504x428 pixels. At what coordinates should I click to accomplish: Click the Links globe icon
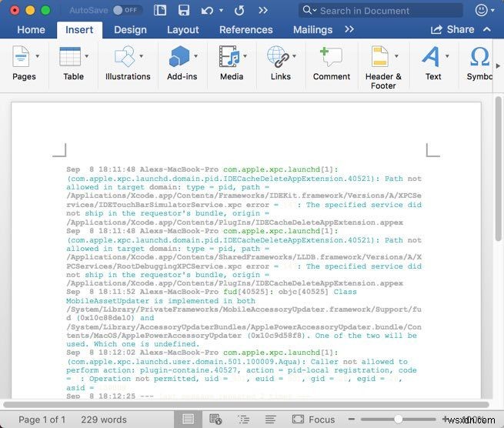point(278,56)
